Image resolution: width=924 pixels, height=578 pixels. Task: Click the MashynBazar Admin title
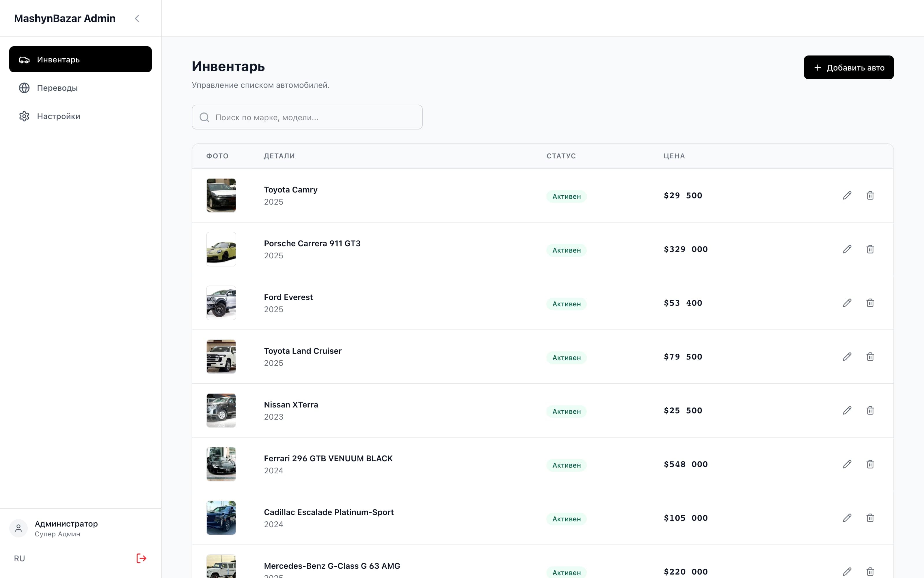[64, 18]
